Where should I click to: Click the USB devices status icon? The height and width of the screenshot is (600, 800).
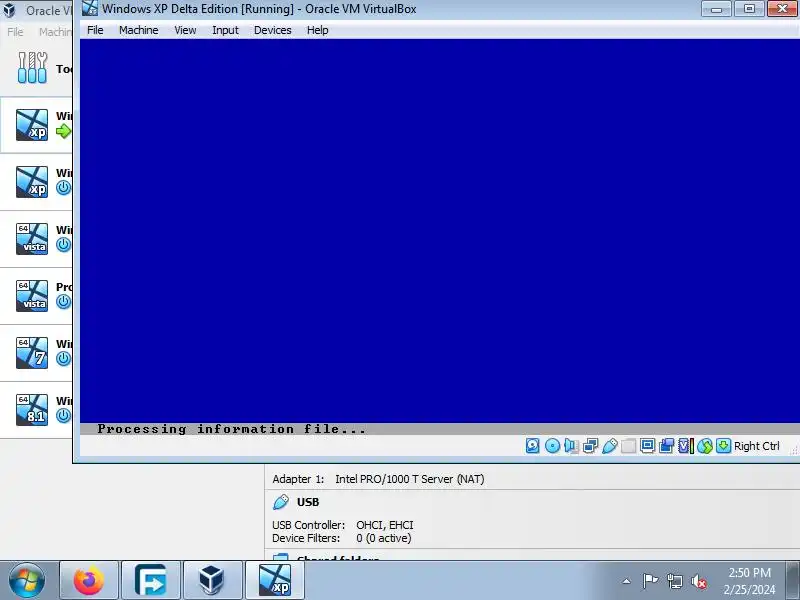tap(610, 446)
